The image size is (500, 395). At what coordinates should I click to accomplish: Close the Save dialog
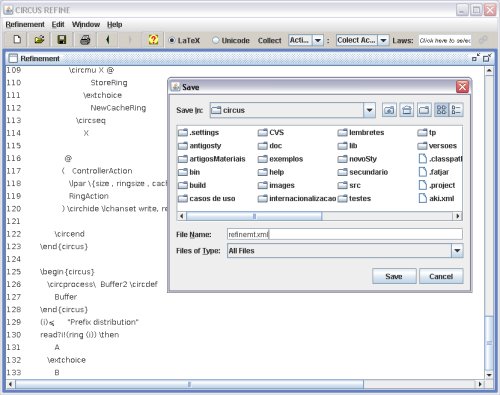pyautogui.click(x=462, y=87)
